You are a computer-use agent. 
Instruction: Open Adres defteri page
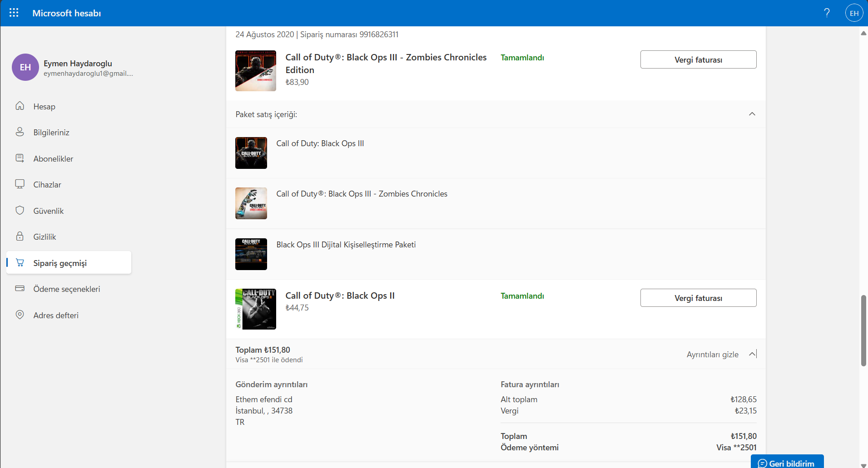(69, 315)
